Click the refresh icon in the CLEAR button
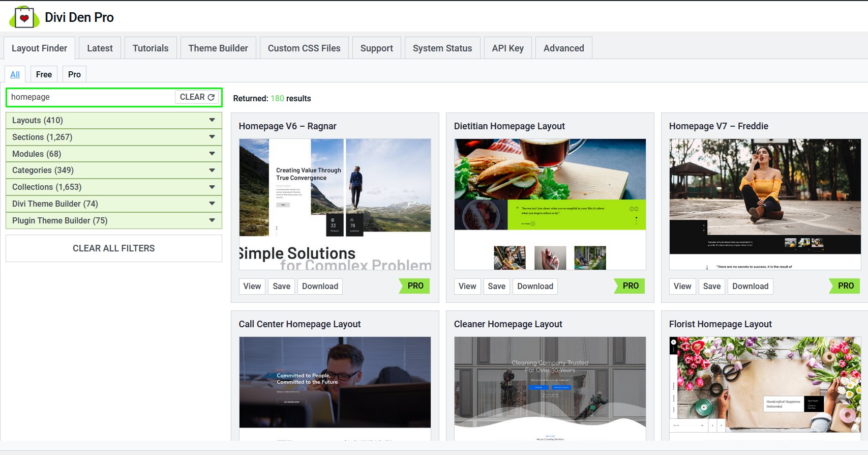 (211, 97)
